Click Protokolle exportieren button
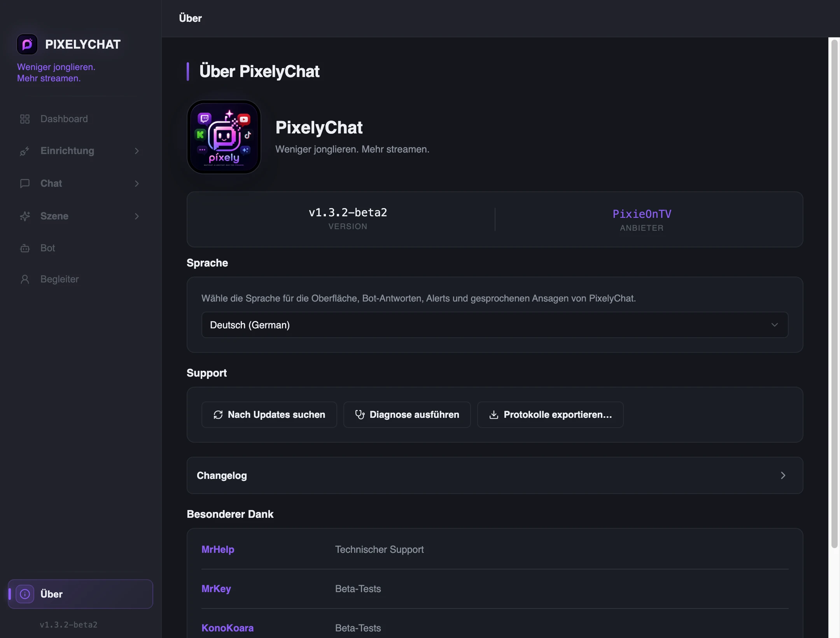840x638 pixels. point(550,415)
